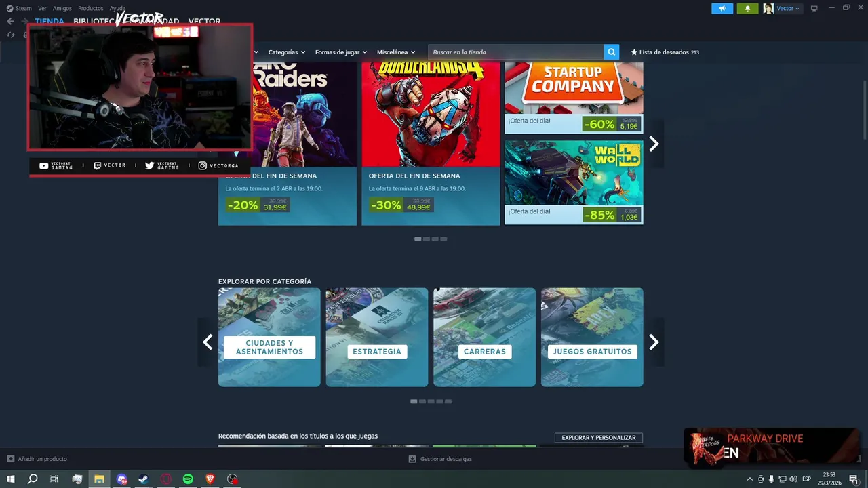Open ARC Raiders weekend deal card
Screen dimensions: 868x488
[288, 143]
